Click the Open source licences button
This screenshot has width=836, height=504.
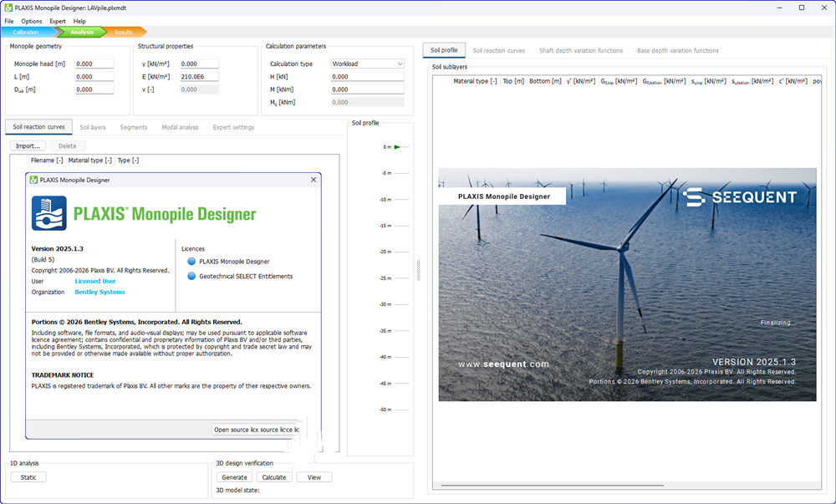point(257,430)
